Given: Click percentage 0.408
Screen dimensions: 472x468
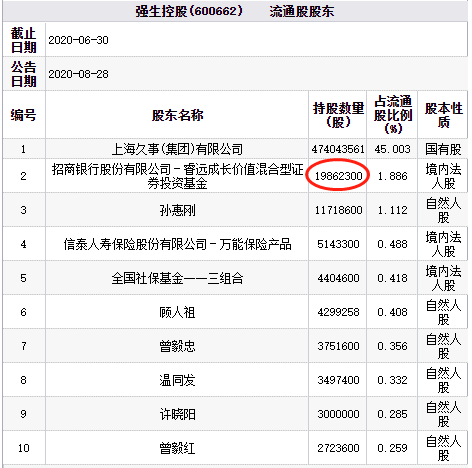Looking at the screenshot, I should pos(392,312).
